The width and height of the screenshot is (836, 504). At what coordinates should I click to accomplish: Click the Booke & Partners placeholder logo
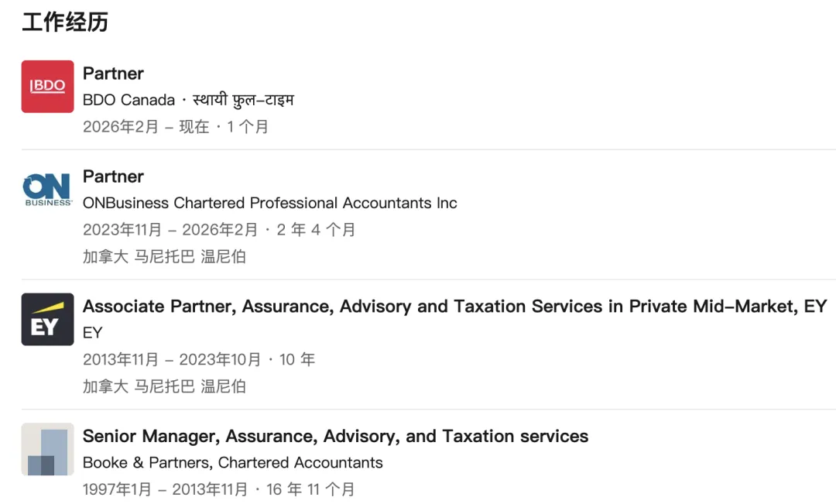click(x=47, y=449)
